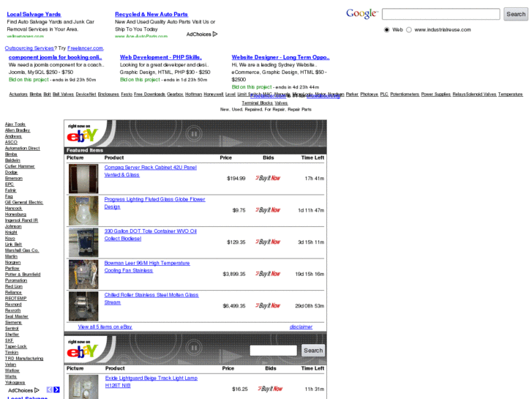532x399 pixels.
Task: Select Yokogawa in brand sidebar
Action: (x=15, y=383)
